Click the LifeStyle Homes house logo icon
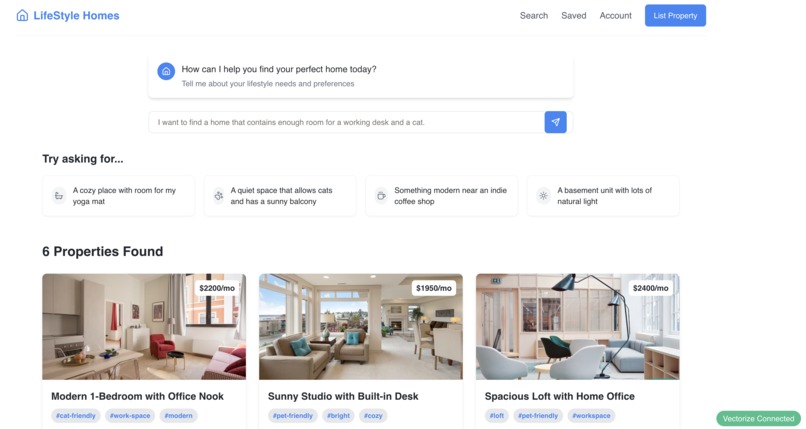This screenshot has width=806, height=429. 22,15
